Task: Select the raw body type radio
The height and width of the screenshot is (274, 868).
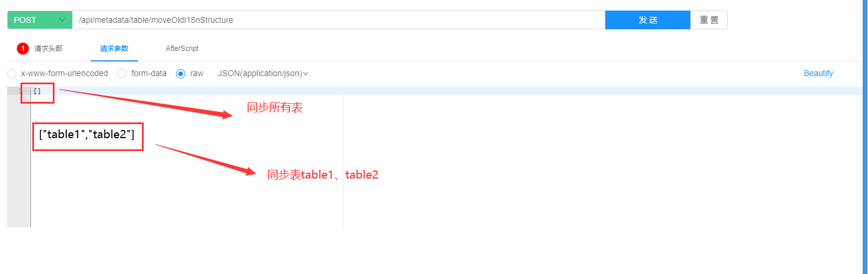Action: click(181, 74)
